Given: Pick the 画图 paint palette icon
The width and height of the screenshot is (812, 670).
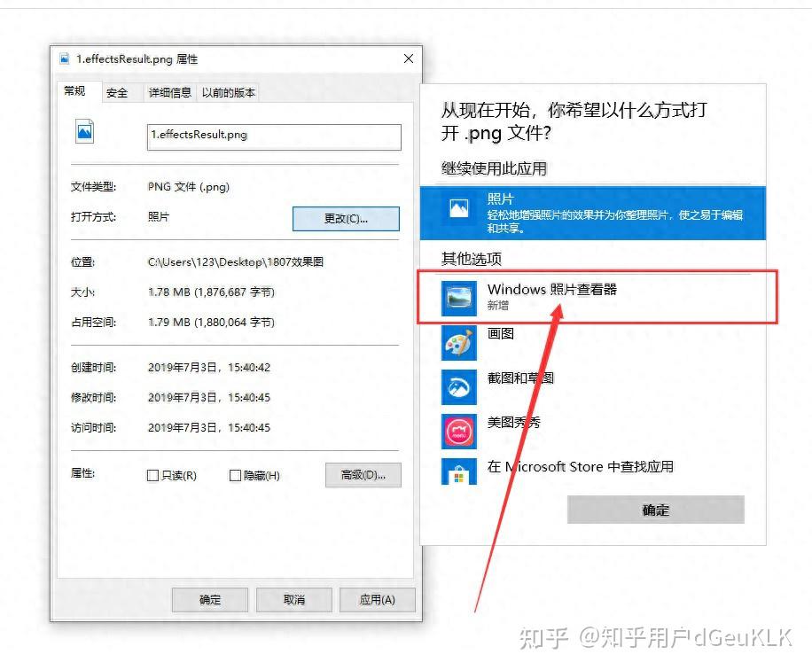Looking at the screenshot, I should (459, 343).
